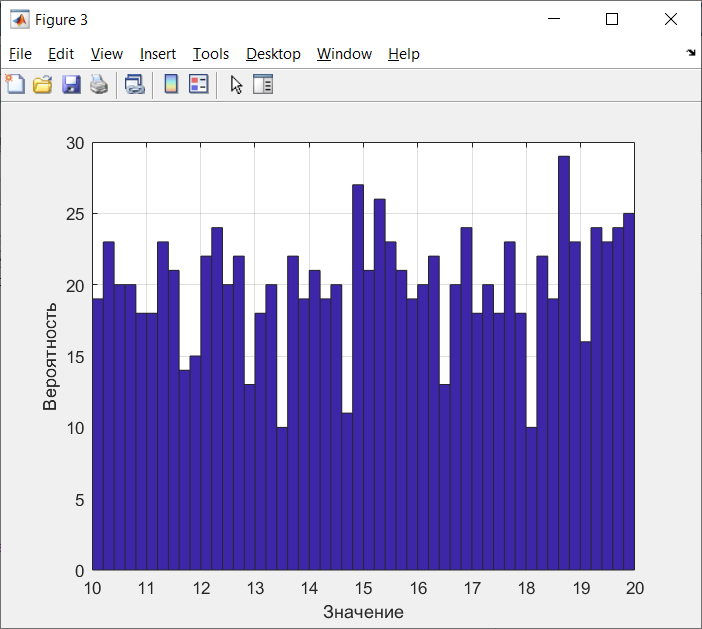Toggle the Edit Plot arrow tool
The height and width of the screenshot is (629, 702).
(x=236, y=84)
